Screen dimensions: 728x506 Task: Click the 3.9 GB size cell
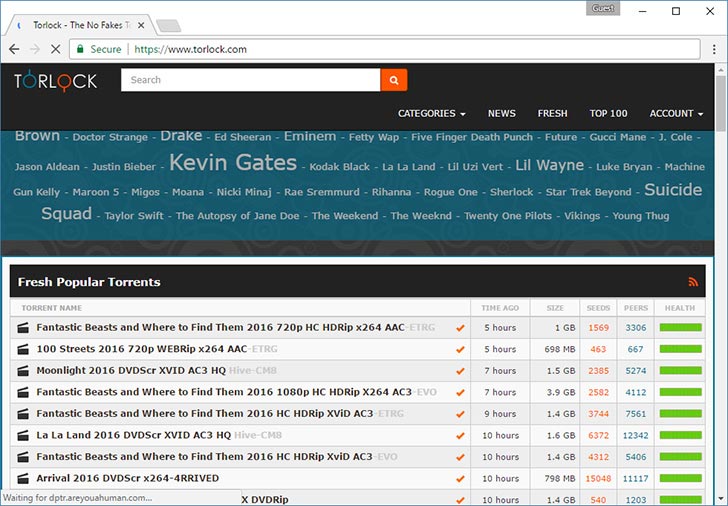click(x=561, y=392)
